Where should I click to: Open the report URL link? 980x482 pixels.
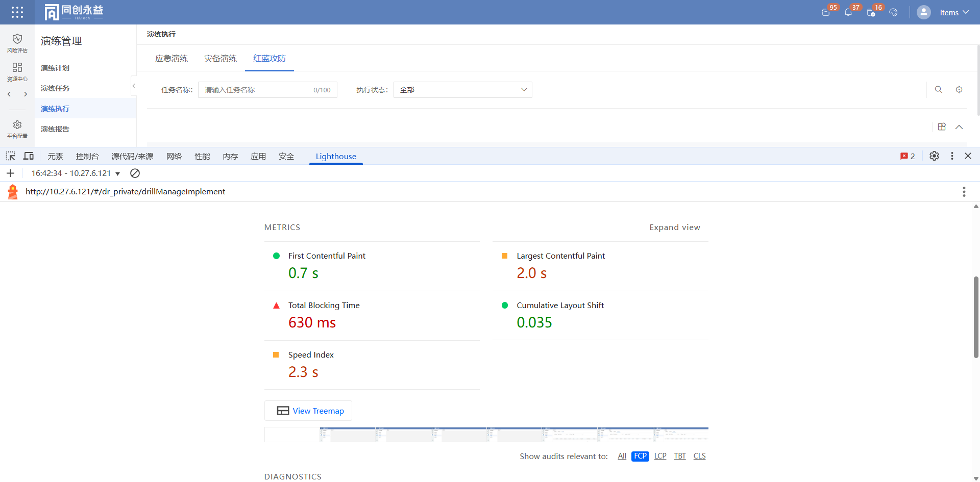pyautogui.click(x=126, y=192)
